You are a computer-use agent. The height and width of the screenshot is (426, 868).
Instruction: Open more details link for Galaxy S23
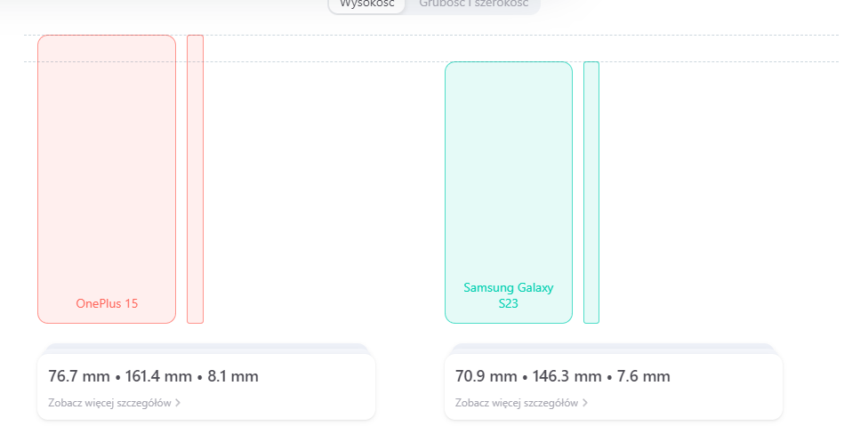pyautogui.click(x=517, y=403)
